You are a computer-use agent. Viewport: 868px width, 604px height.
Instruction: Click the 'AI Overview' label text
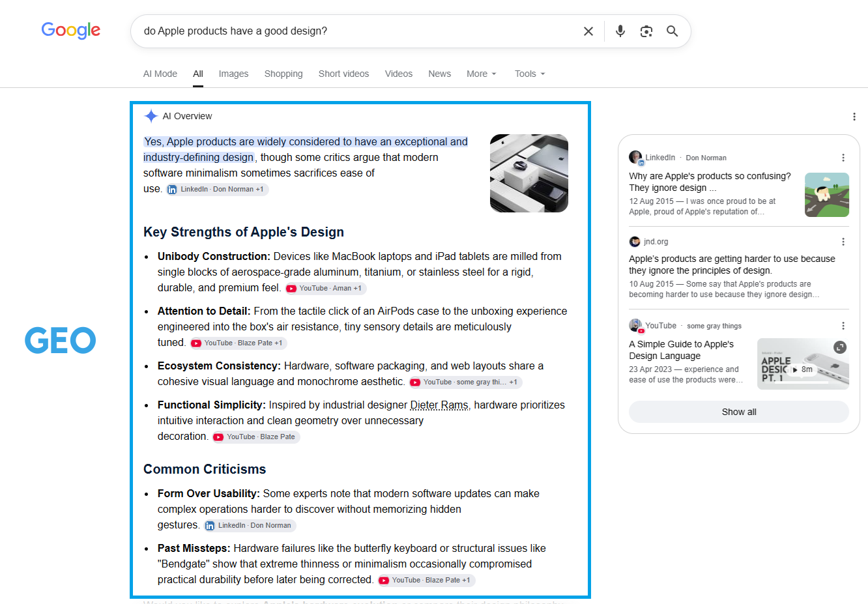(187, 116)
